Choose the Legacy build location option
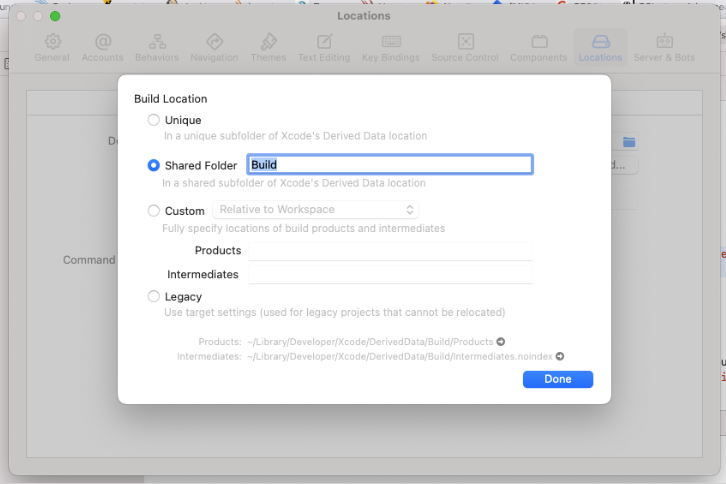The image size is (726, 484). [x=153, y=296]
